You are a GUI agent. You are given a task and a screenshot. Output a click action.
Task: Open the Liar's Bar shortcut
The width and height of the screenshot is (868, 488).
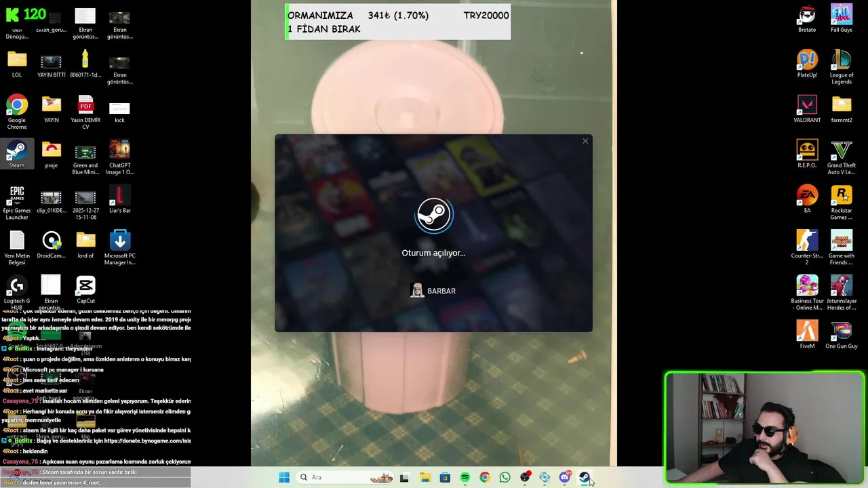coord(119,200)
